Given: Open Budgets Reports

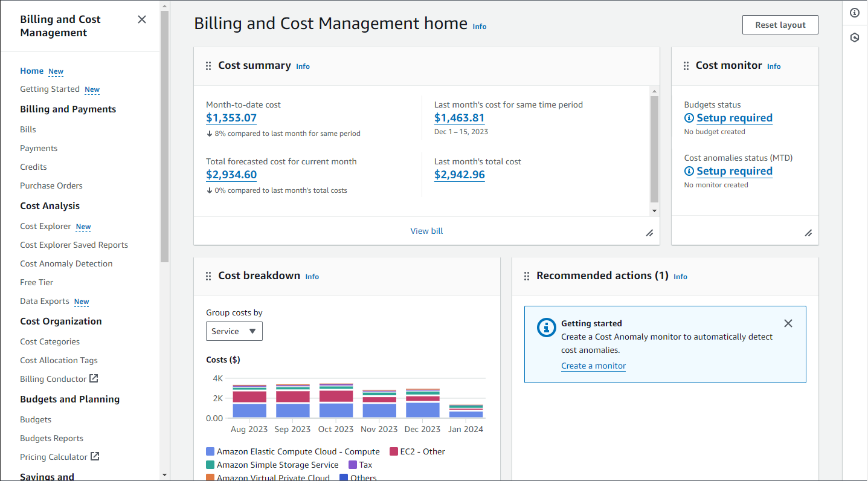Looking at the screenshot, I should tap(51, 438).
